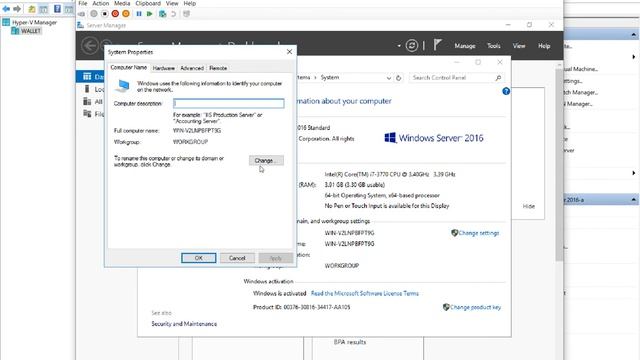Click the Show/Hide Action Pane icon
Image resolution: width=640 pixels, height=360 pixels.
click(69, 9)
